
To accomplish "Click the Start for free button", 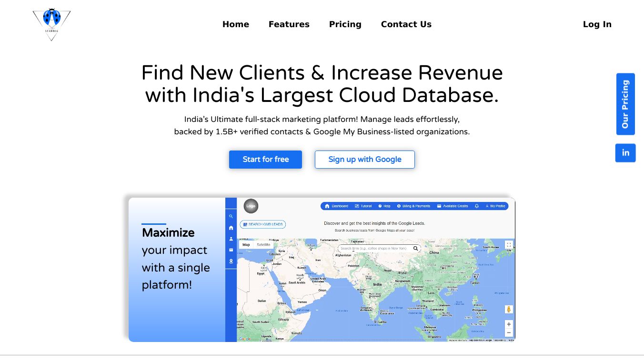I will point(265,160).
